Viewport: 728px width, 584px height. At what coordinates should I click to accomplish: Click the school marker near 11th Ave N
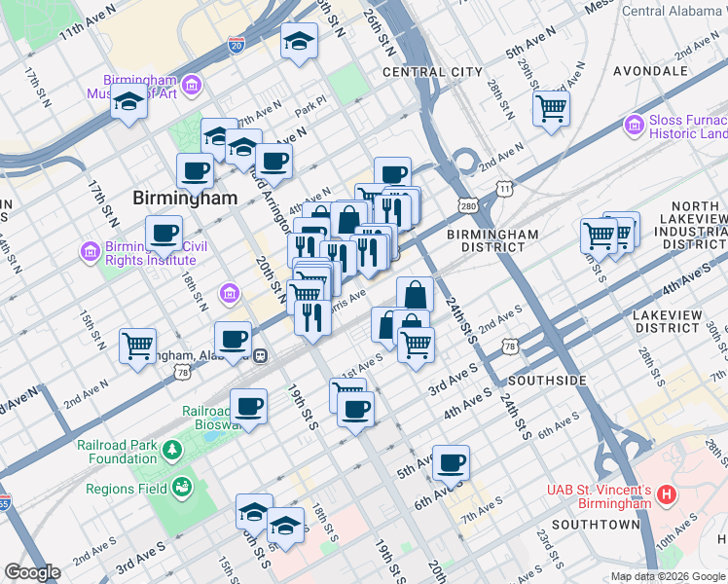tap(299, 42)
